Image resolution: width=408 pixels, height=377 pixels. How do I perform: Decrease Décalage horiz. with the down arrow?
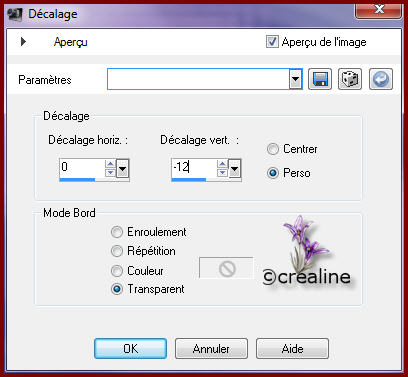pos(110,172)
